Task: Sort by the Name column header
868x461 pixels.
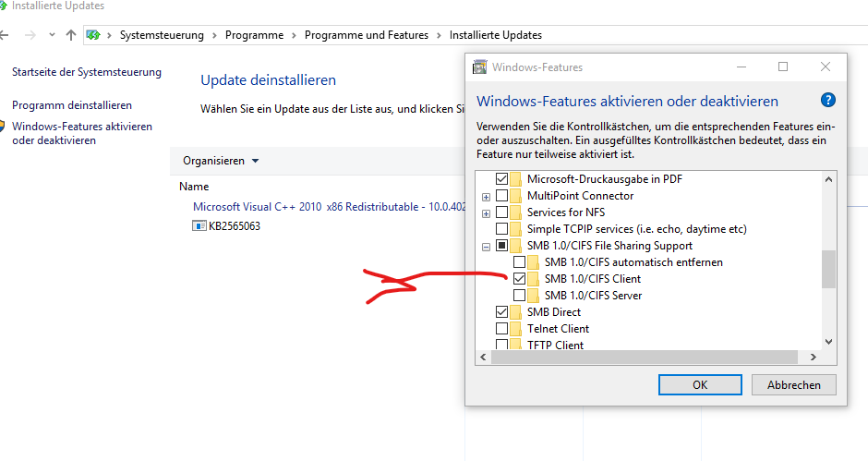Action: point(194,187)
